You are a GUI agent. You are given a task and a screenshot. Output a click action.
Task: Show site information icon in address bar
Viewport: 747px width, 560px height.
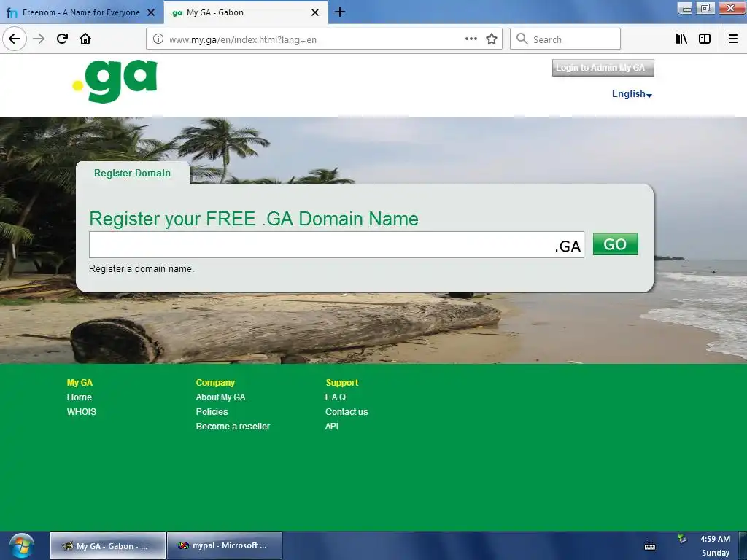[x=158, y=39]
